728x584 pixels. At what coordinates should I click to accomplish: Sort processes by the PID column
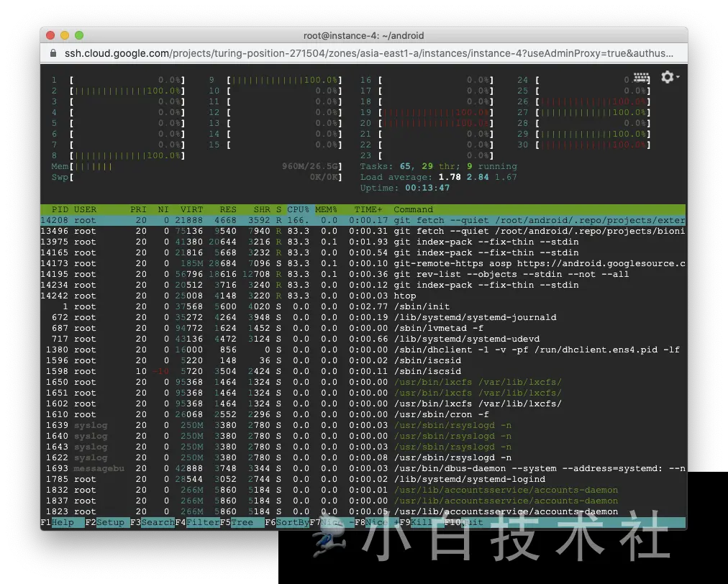[59, 209]
